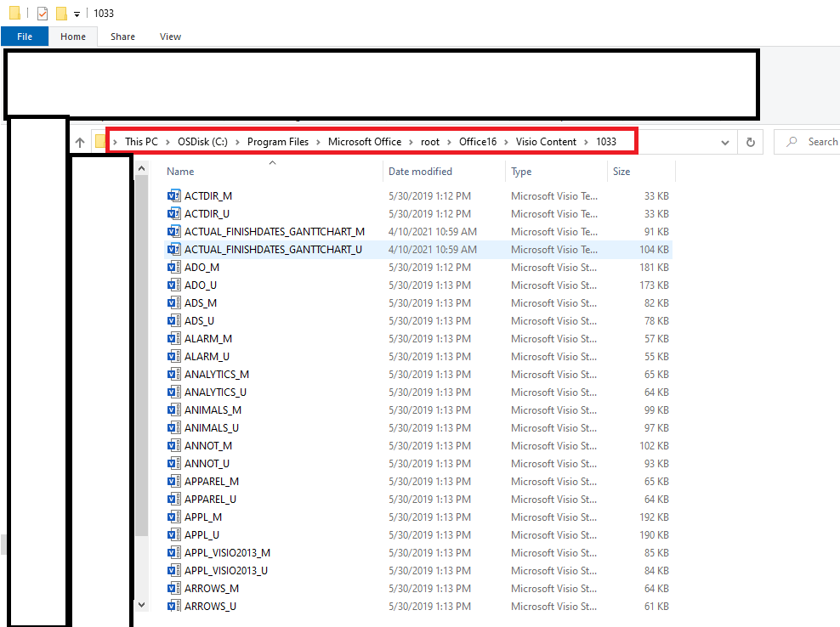Screen dimensions: 840x627
Task: Navigate to Program Files in breadcrumb
Action: (x=277, y=142)
